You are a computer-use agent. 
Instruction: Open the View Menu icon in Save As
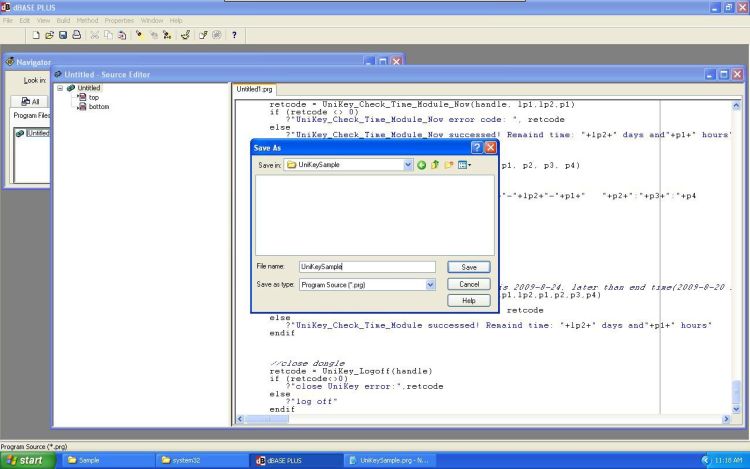point(464,165)
